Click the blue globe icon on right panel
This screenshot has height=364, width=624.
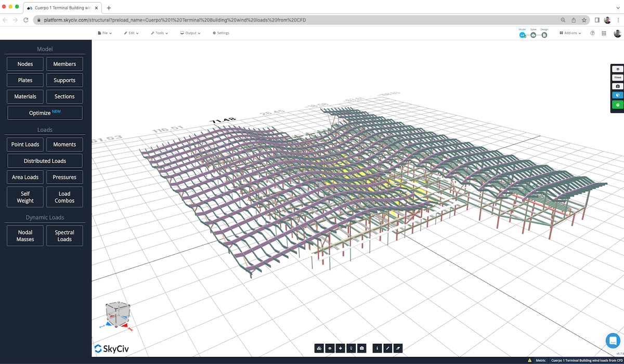click(617, 95)
